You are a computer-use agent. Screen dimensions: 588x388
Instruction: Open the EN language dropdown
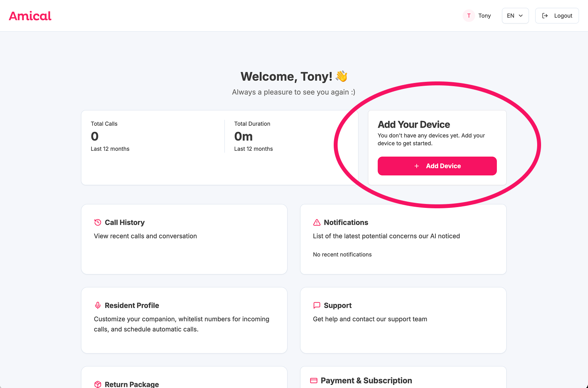point(515,16)
